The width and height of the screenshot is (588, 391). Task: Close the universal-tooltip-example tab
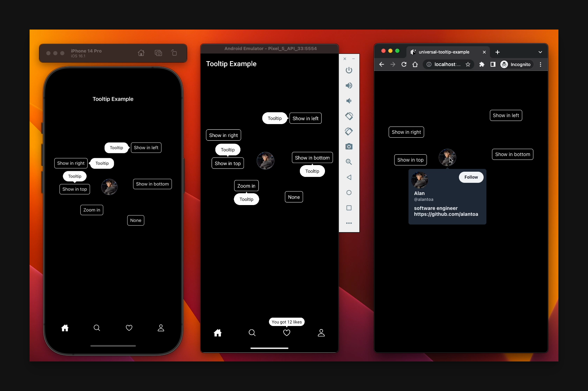point(484,52)
